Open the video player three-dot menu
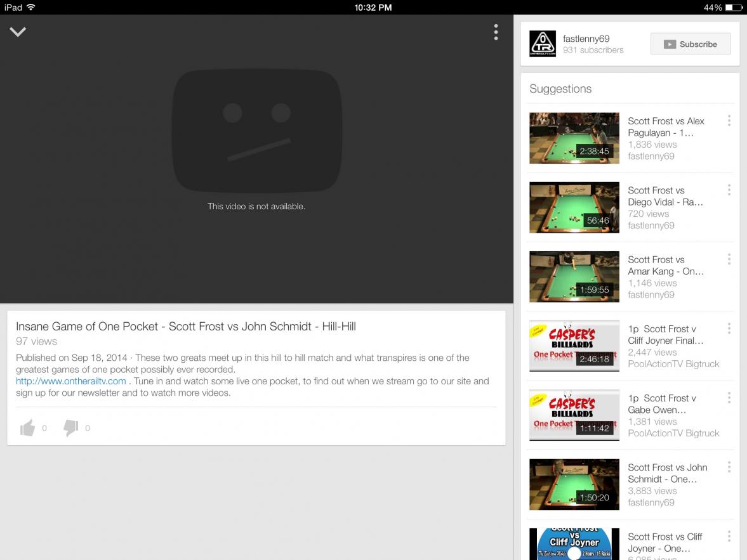The image size is (747, 560). click(x=496, y=32)
